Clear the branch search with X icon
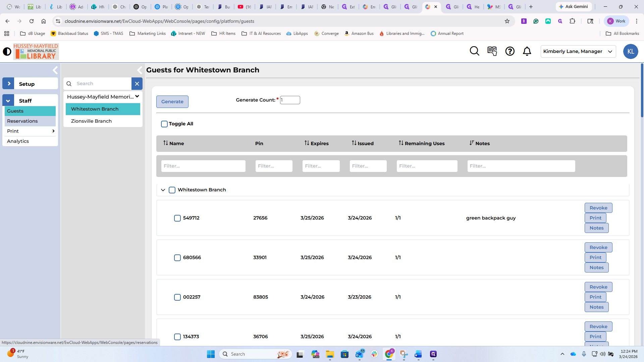The width and height of the screenshot is (644, 362). (137, 84)
